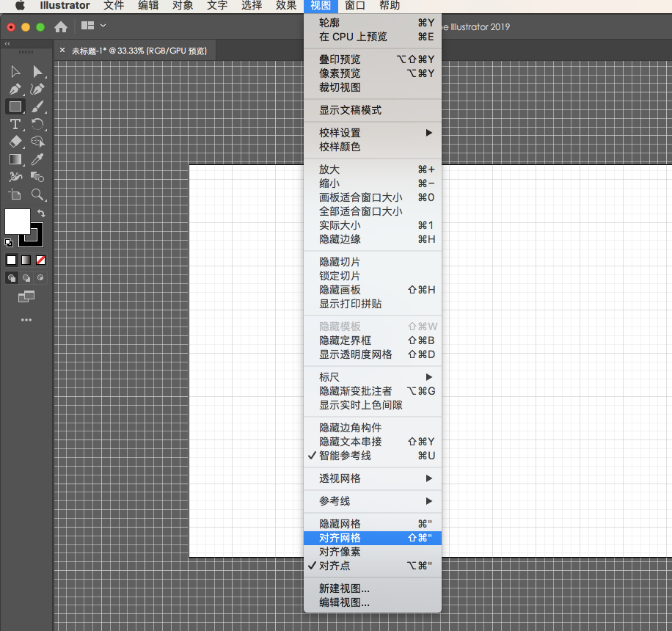This screenshot has width=672, height=631.
Task: Select the Artboard tool
Action: coord(15,194)
